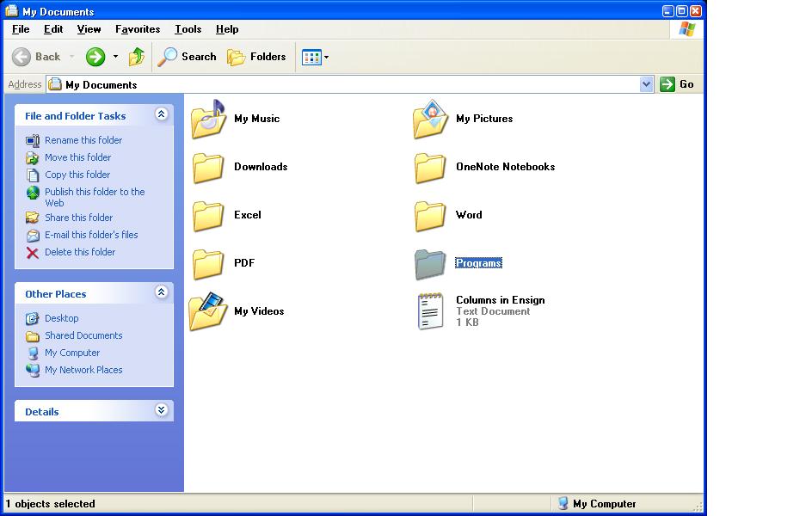Screen dimensions: 812x516
Task: Toggle the Folders pane
Action: tap(256, 57)
